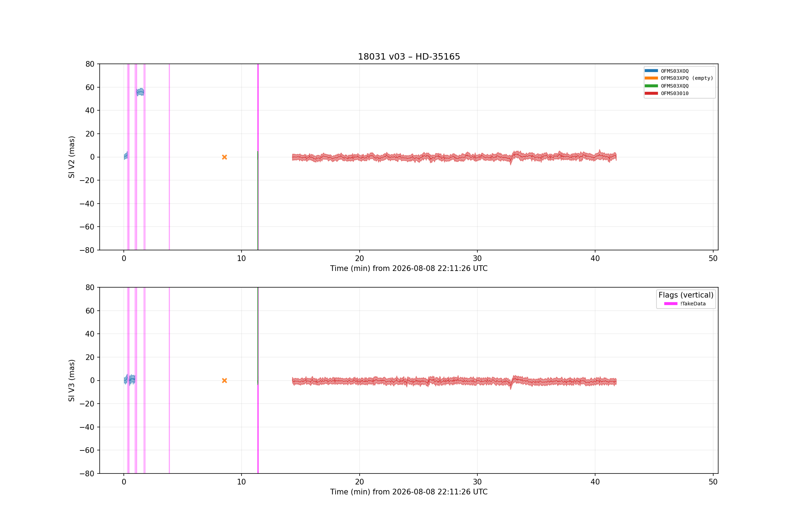Click the plot title 18031 v03 – HD-35165

coord(409,57)
